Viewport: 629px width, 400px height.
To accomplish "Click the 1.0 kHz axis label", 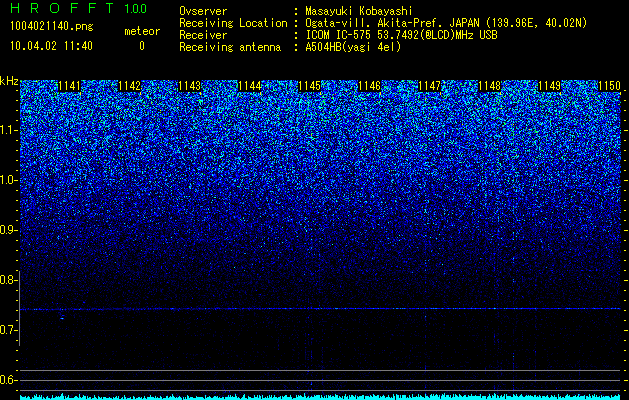I will pos(8,180).
